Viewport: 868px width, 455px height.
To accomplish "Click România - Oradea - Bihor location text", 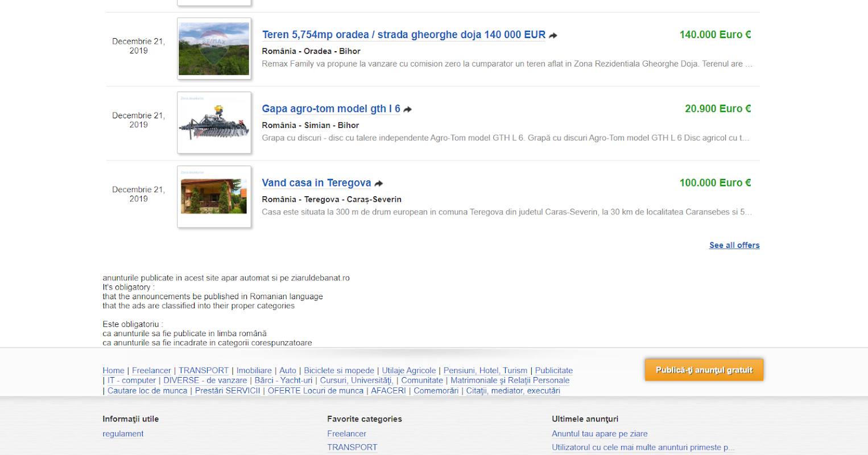I will pos(311,51).
